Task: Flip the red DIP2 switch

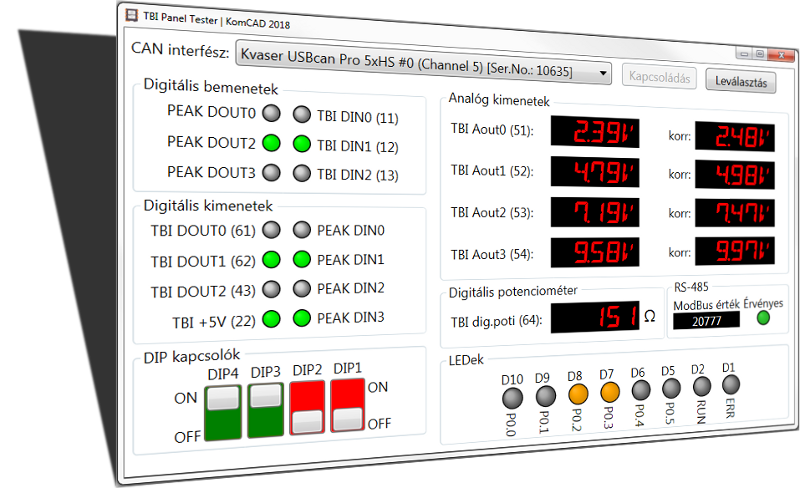Action: pos(307,405)
